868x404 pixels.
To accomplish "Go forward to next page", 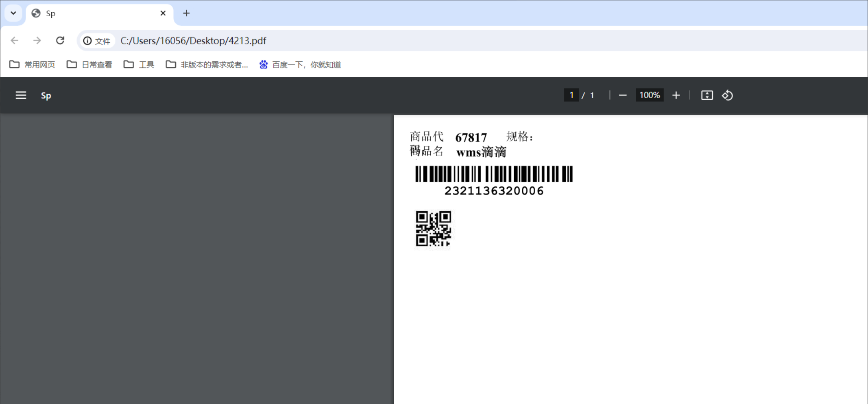I will pos(37,40).
